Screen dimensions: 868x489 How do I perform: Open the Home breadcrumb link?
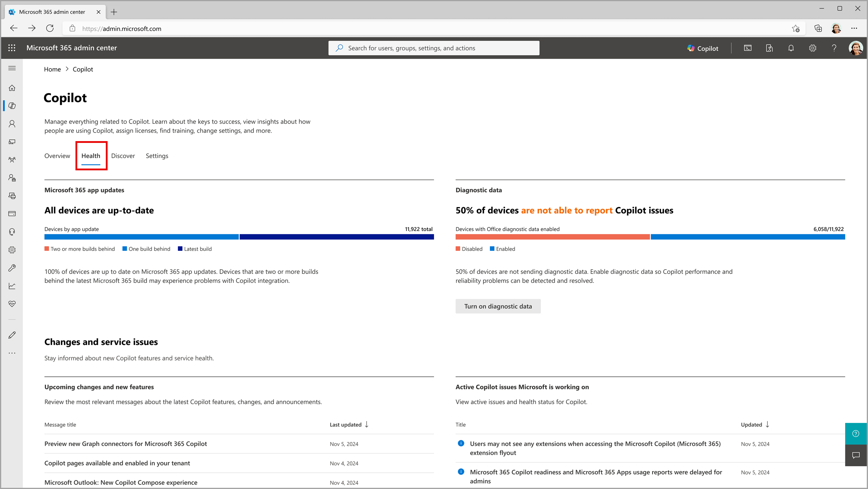[x=52, y=69]
